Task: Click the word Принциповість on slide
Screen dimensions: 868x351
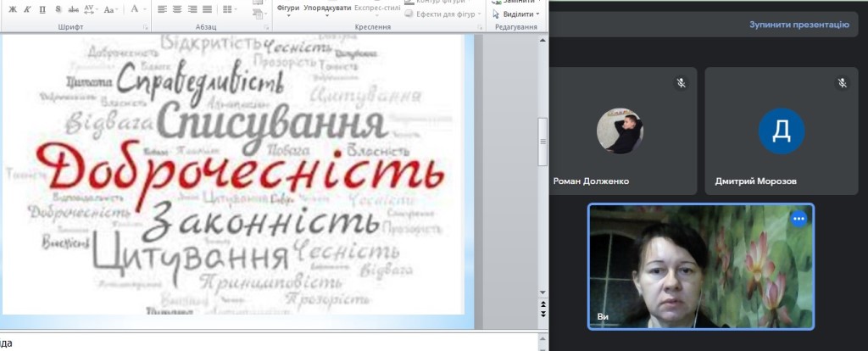Action: [x=270, y=283]
